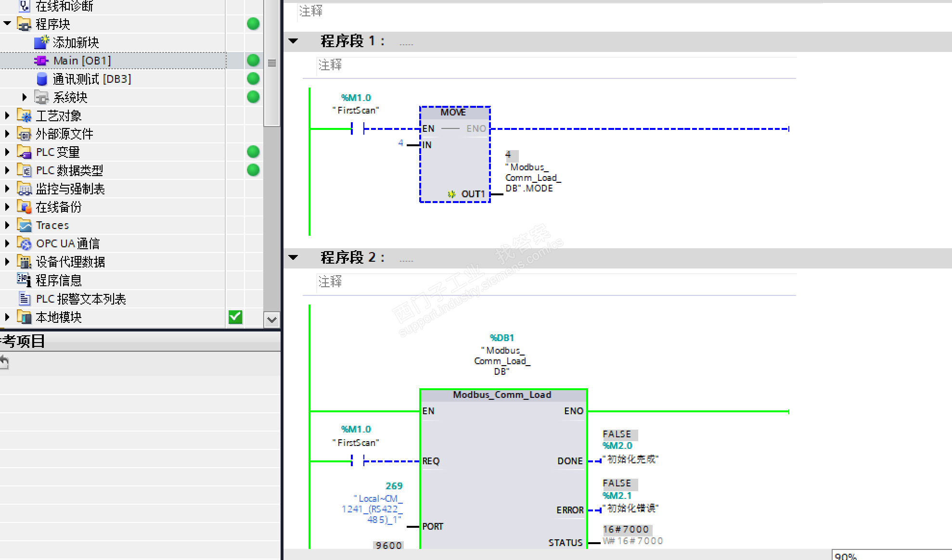
Task: Click the 在线备份 folder icon
Action: tap(24, 207)
